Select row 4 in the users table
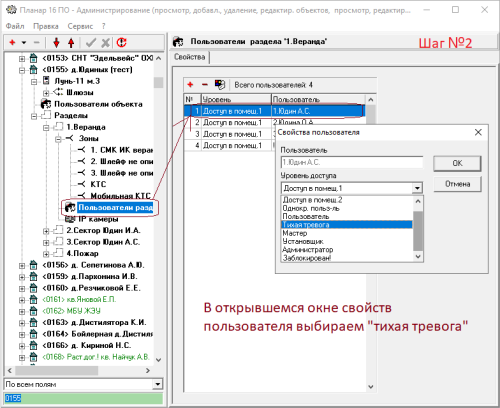This screenshot has width=500, height=408. click(x=230, y=145)
